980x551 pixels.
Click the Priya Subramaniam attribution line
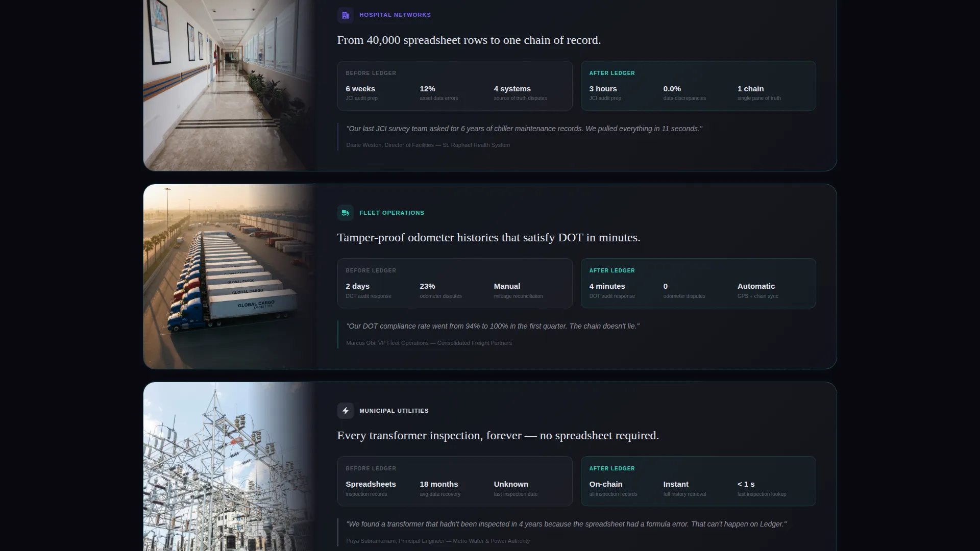tap(438, 541)
